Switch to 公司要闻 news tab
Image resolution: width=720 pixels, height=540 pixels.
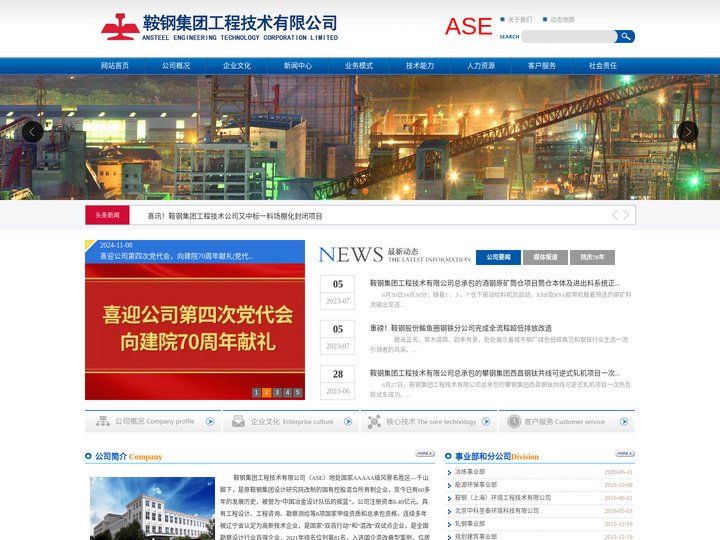pos(498,257)
